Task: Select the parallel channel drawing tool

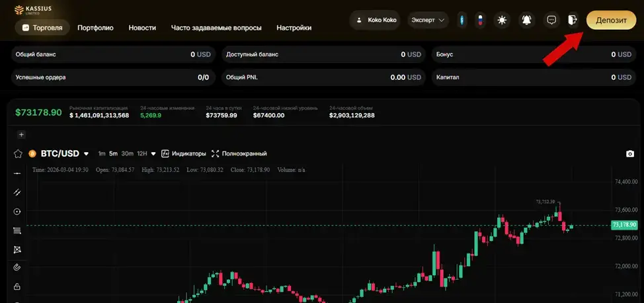Action: tap(17, 193)
